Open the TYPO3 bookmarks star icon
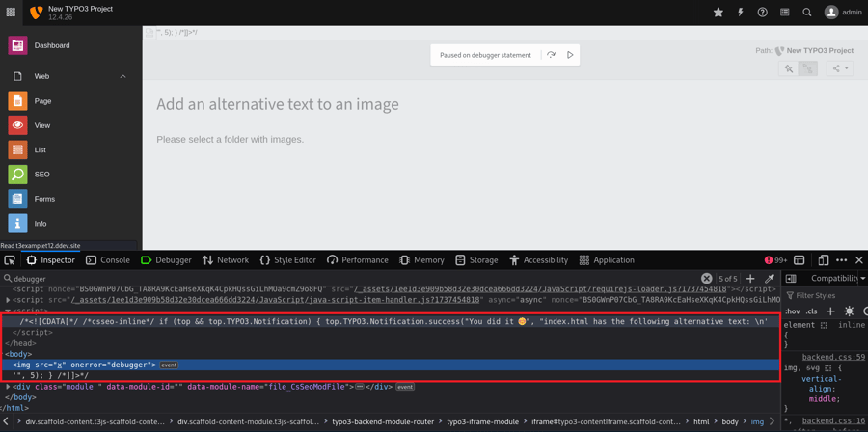This screenshot has height=432, width=868. tap(719, 13)
